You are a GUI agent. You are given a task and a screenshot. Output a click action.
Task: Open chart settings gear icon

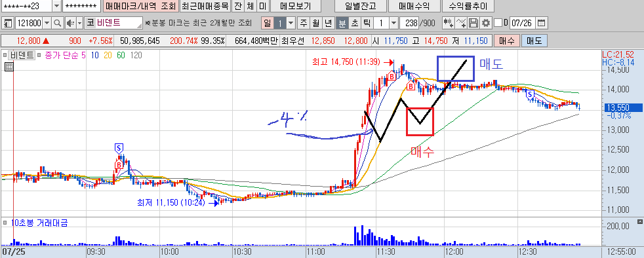[486, 23]
